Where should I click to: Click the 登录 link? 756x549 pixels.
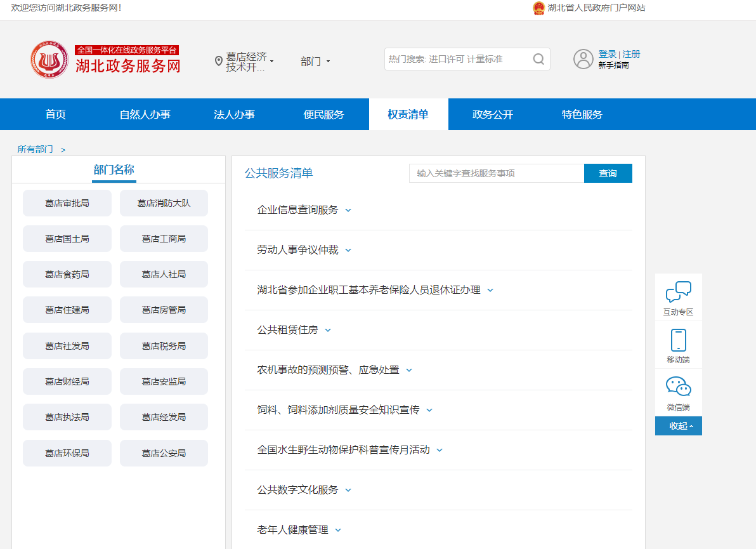[x=607, y=54]
